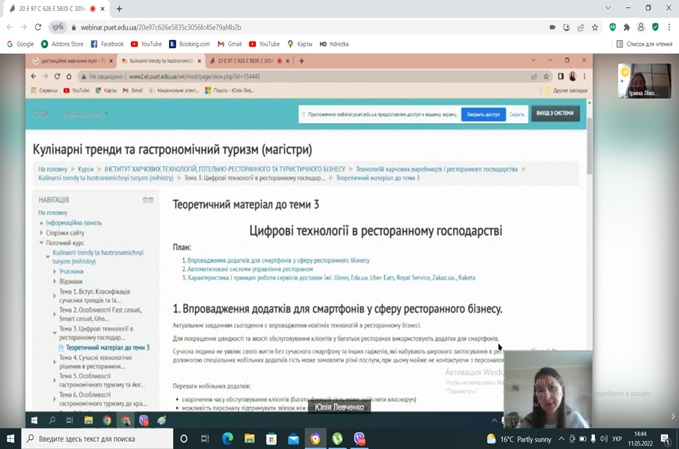Expand Тема 4. Сучасні технологічні рішення node
The image size is (679, 449).
(55, 362)
